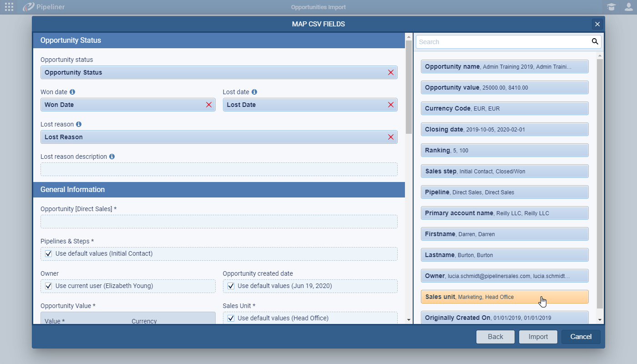Focus the CSV fields search box

[503, 42]
